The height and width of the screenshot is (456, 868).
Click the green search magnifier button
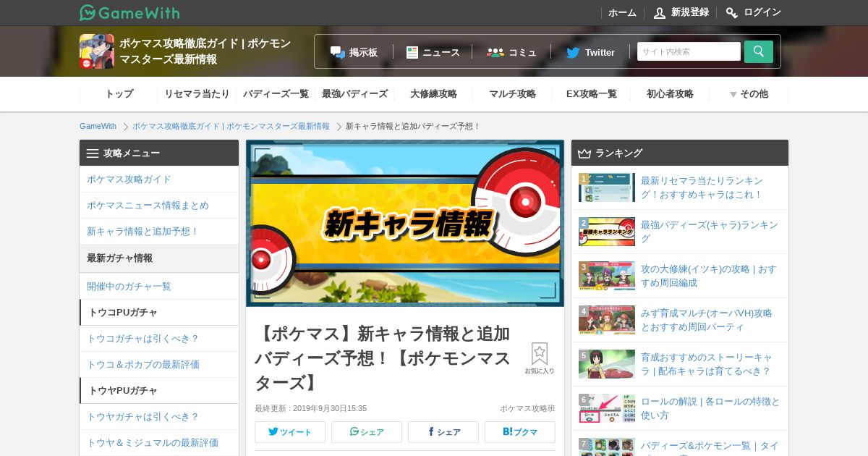[759, 51]
